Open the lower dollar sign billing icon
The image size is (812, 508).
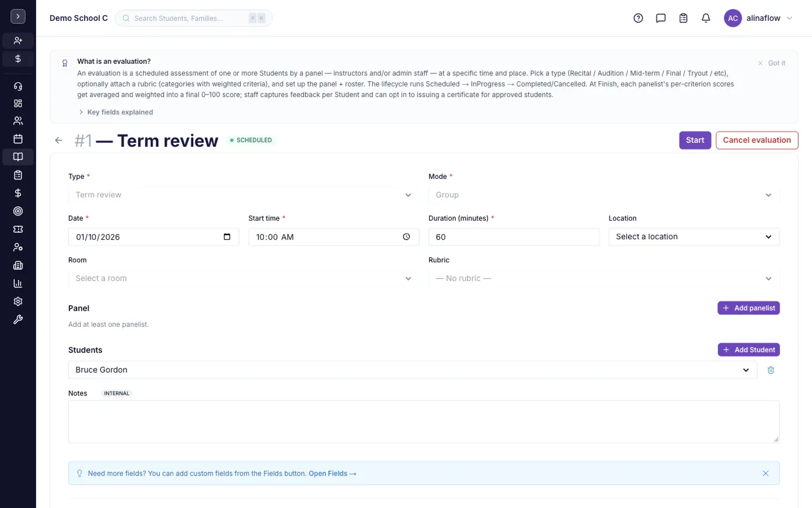(18, 193)
